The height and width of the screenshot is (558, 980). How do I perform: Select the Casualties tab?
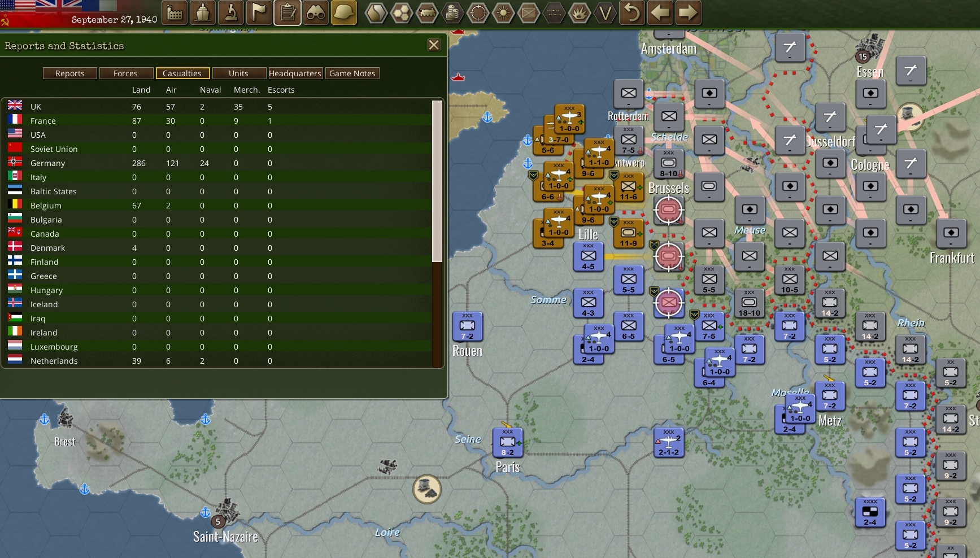point(182,73)
